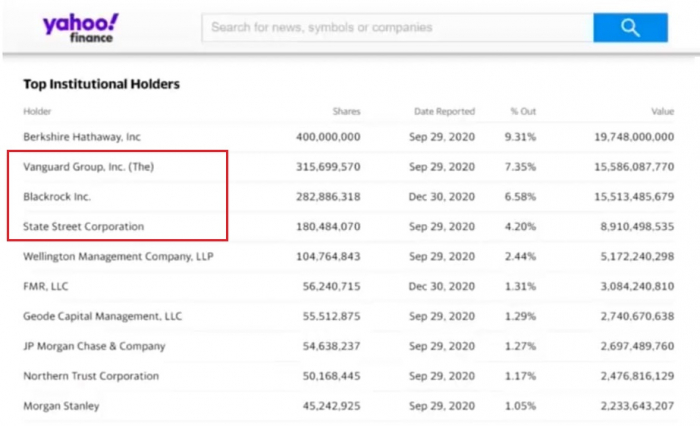The width and height of the screenshot is (700, 426).
Task: Click the 1.05% out value
Action: click(520, 406)
